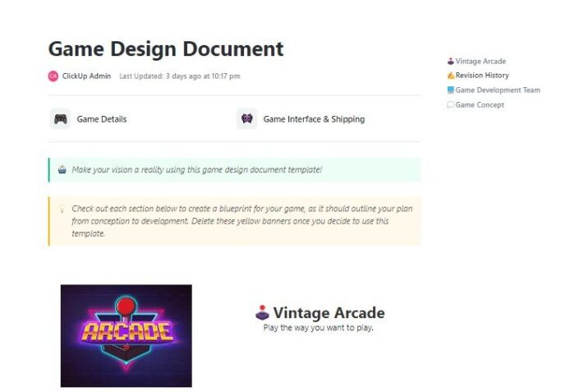Click the joystick icon in the outline's Vintage Arcade entry

point(451,61)
